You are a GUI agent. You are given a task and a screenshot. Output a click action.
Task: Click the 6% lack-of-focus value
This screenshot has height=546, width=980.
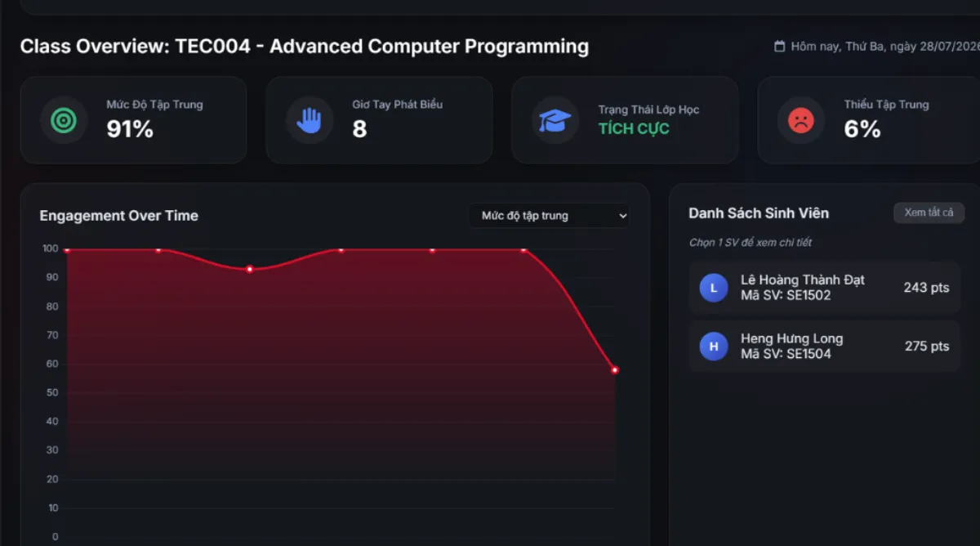pos(862,128)
